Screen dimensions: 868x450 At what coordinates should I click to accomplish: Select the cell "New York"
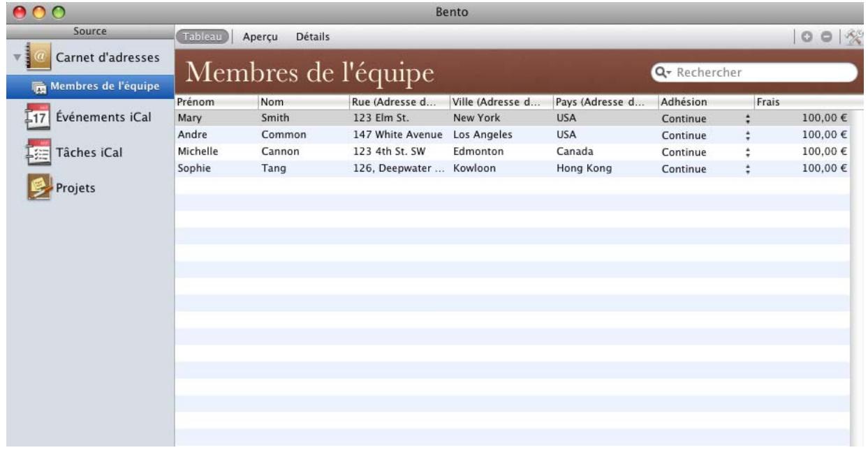pyautogui.click(x=501, y=119)
